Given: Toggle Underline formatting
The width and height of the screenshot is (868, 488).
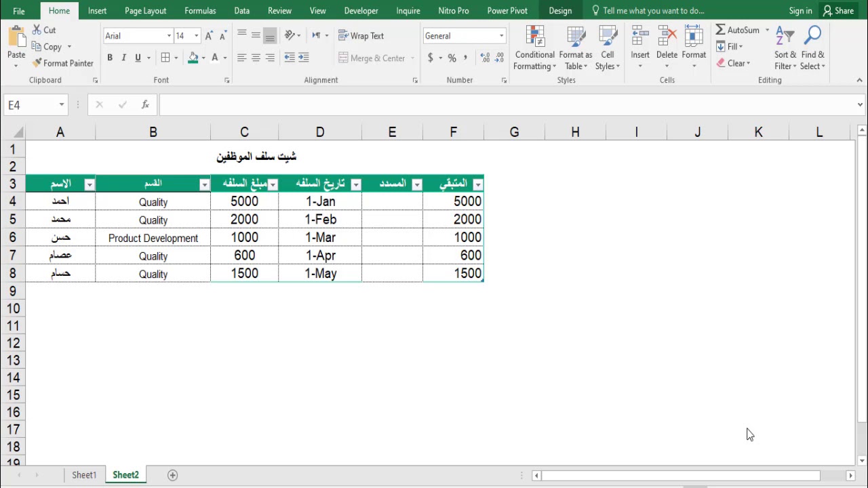Looking at the screenshot, I should 138,58.
